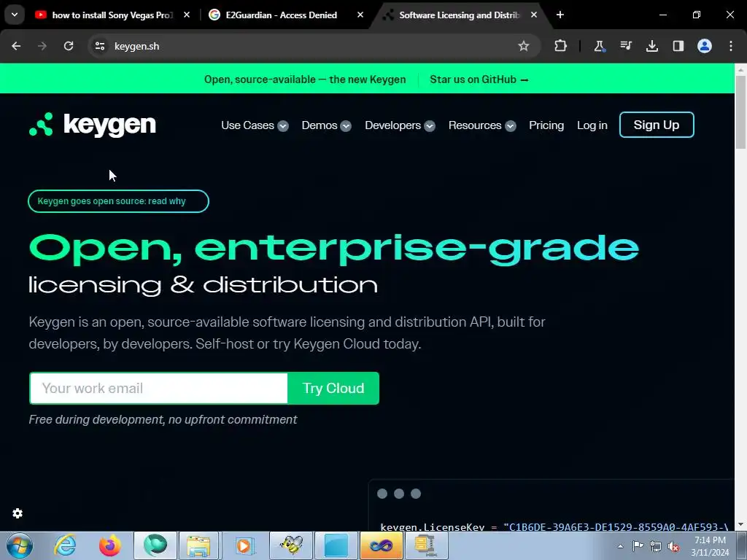Open the blue window taskbar icon

click(x=336, y=545)
